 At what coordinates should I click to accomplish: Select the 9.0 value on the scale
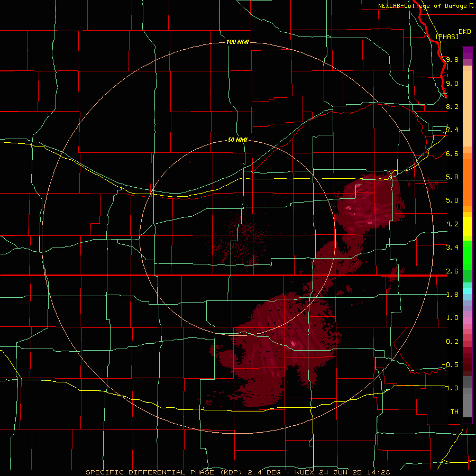click(452, 83)
